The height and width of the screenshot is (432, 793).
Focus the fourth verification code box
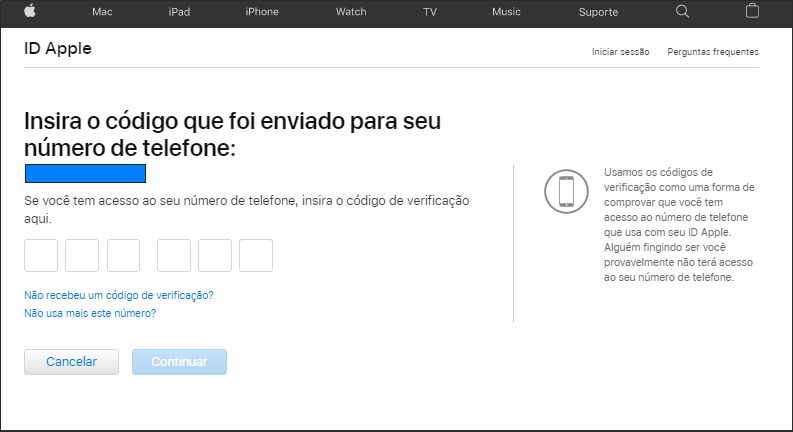click(x=174, y=255)
